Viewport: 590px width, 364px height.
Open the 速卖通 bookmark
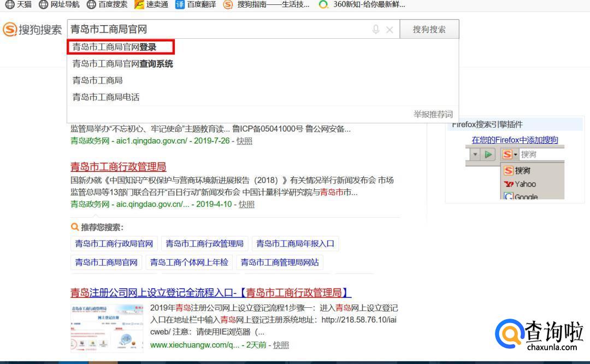(x=151, y=4)
